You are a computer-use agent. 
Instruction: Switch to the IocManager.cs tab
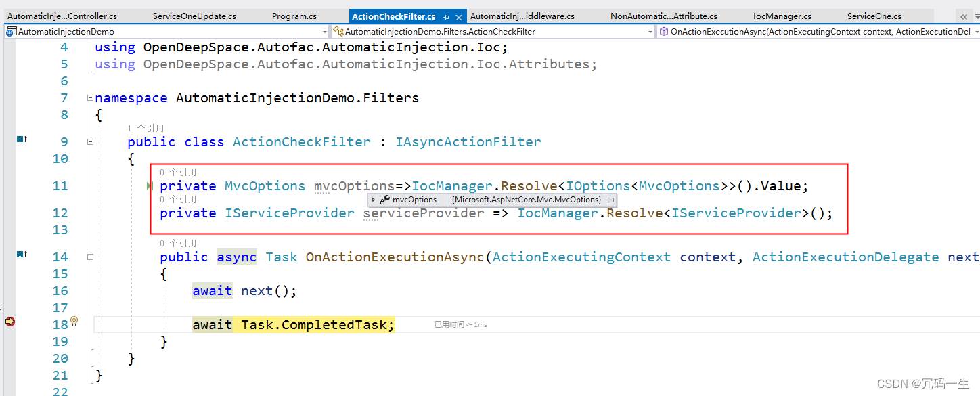[782, 16]
